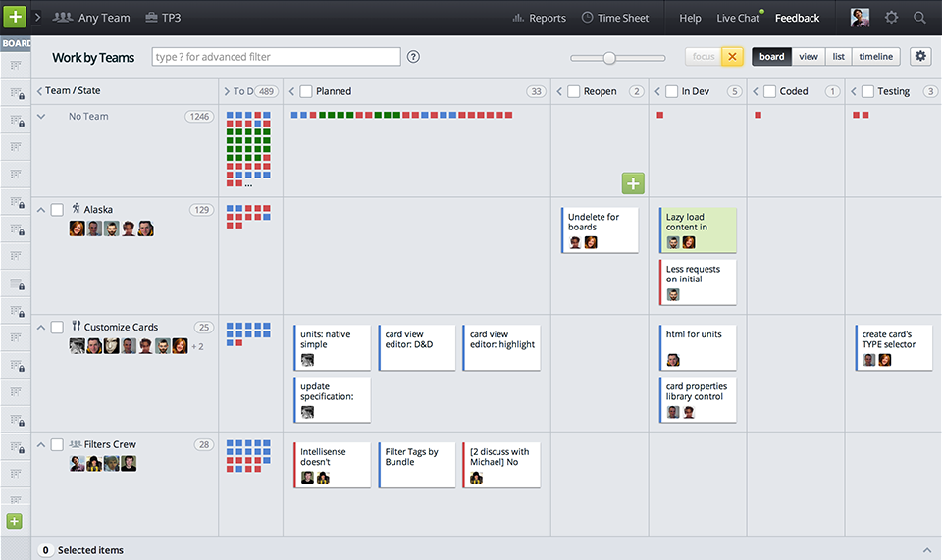
Task: Click the TP3 briefcase icon
Action: pos(151,18)
